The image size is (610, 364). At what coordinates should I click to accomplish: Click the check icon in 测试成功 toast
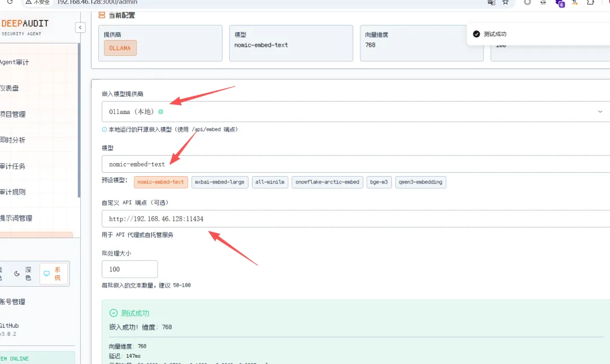(476, 34)
